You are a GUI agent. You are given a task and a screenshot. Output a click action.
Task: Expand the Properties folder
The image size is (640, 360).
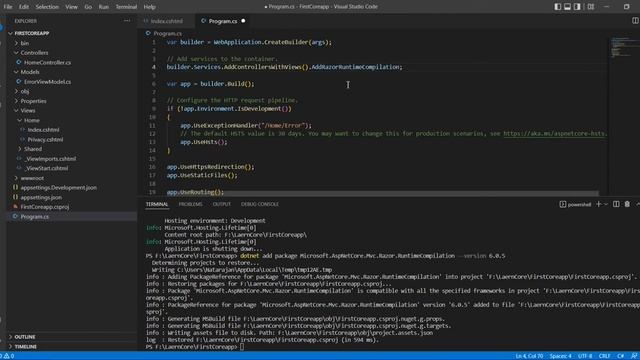click(16, 101)
